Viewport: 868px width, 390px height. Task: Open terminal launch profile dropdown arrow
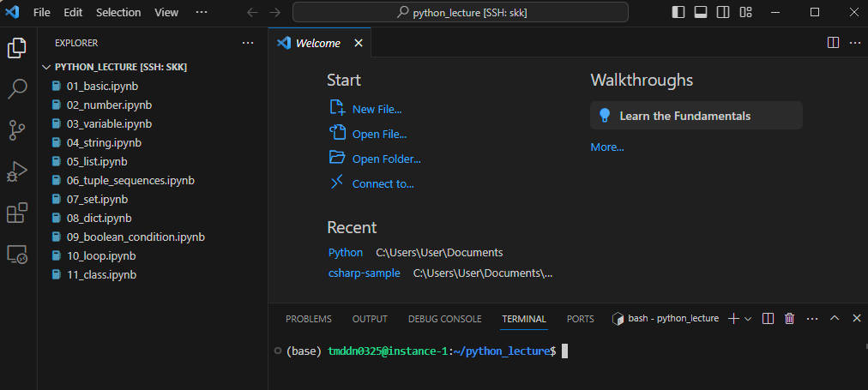click(748, 319)
